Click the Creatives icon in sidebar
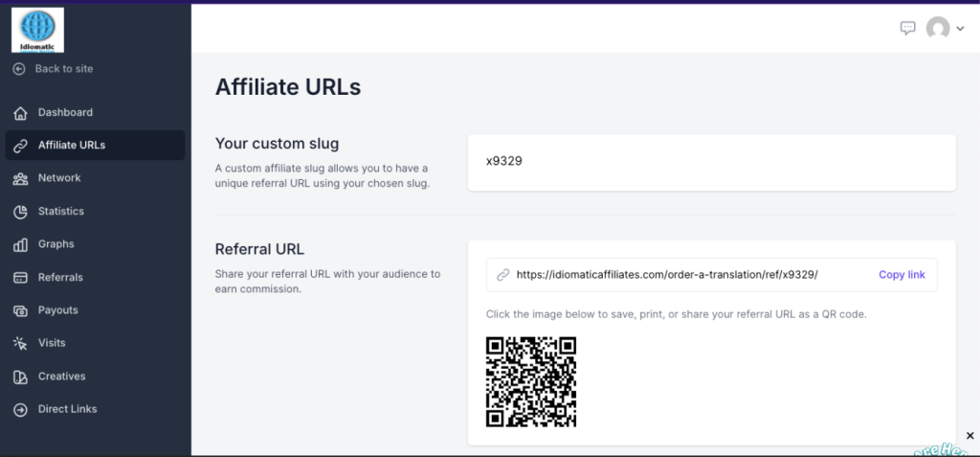This screenshot has width=980, height=457. 20,377
